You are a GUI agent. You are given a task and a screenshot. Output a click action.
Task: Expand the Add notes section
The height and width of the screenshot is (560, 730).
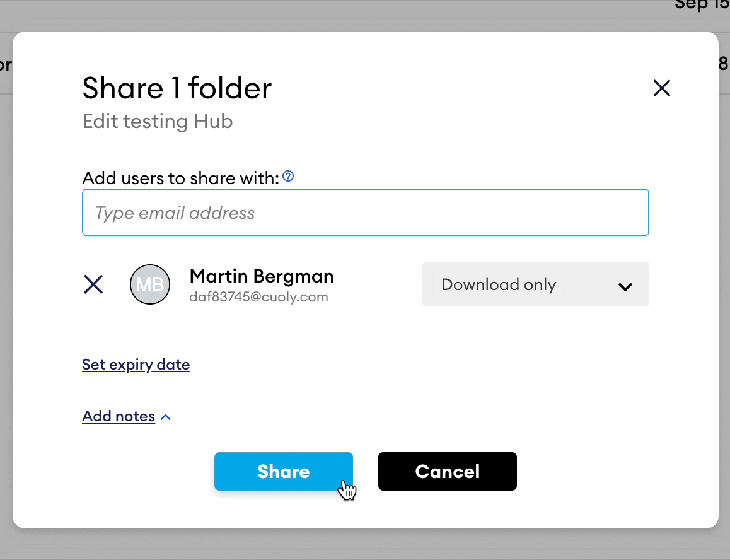tap(126, 416)
